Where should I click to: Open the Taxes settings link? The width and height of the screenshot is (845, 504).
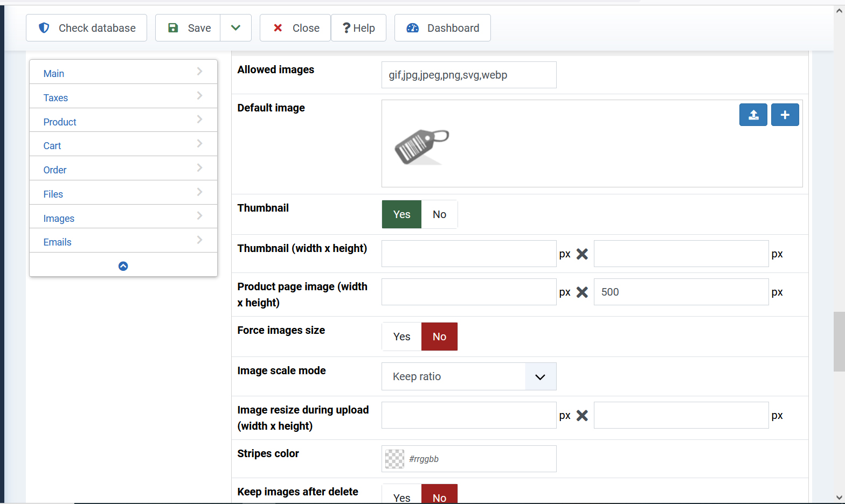[x=56, y=97]
